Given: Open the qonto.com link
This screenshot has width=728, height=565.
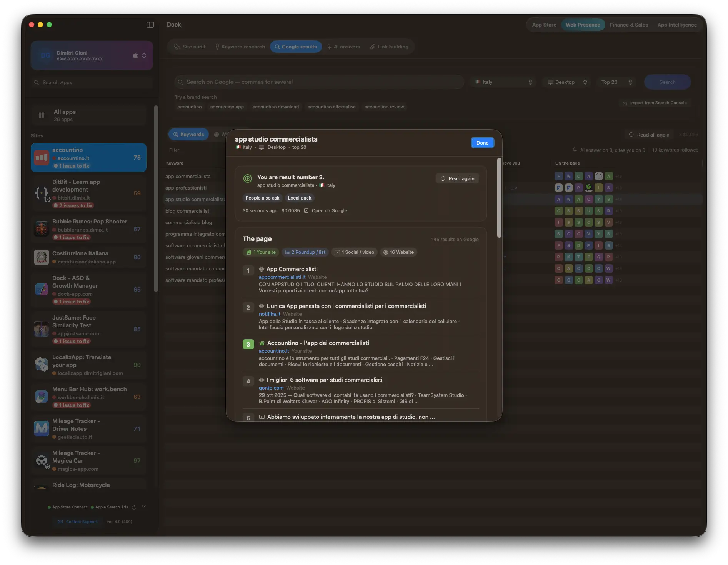Looking at the screenshot, I should pyautogui.click(x=271, y=388).
